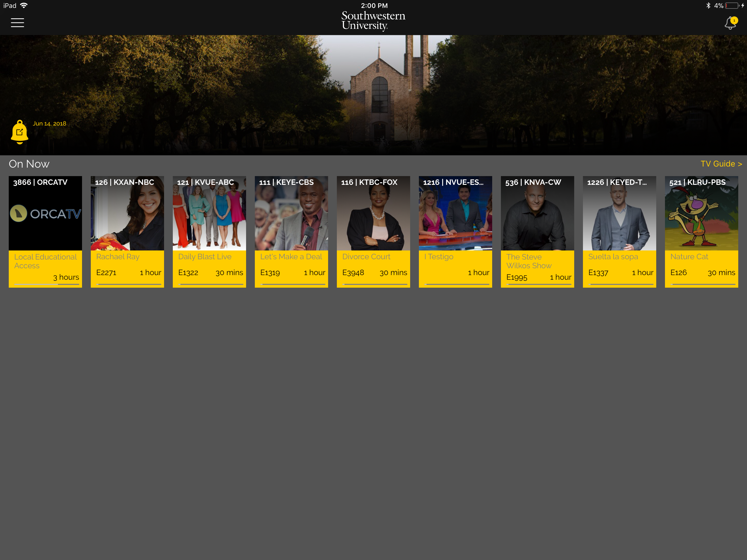
Task: Check the Wi-Fi status icon
Action: click(24, 5)
